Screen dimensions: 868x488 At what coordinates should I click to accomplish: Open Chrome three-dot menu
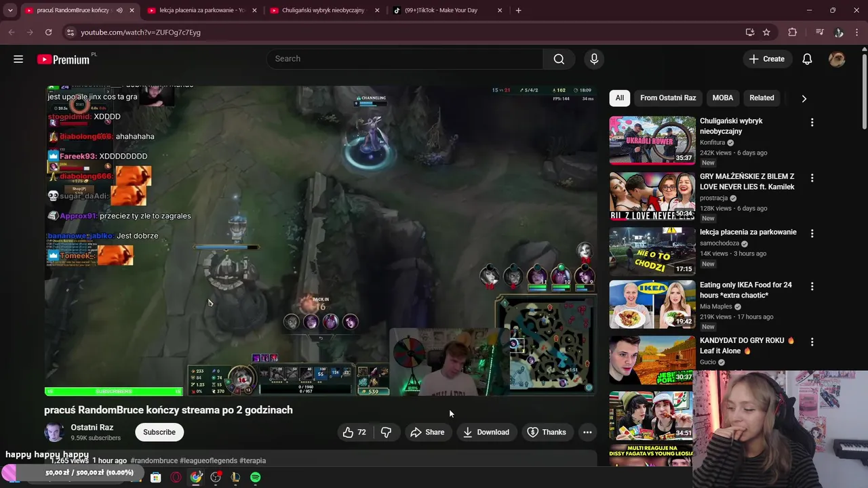coord(856,32)
